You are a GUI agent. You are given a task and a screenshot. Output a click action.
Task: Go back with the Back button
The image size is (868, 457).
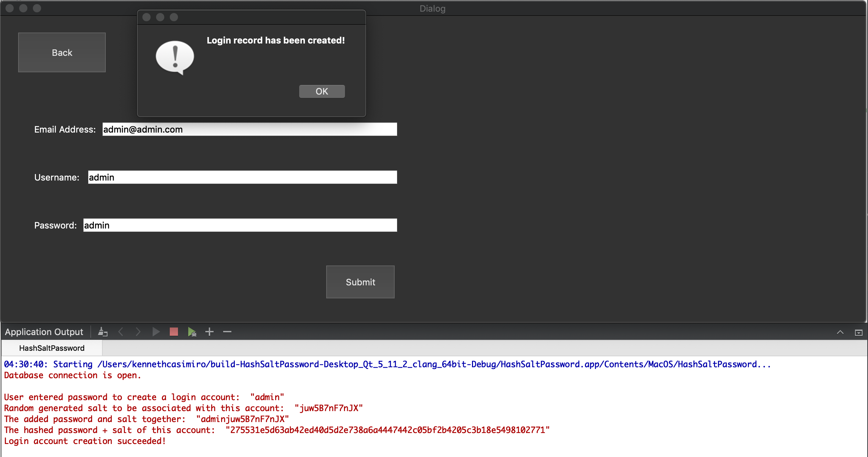click(x=62, y=52)
